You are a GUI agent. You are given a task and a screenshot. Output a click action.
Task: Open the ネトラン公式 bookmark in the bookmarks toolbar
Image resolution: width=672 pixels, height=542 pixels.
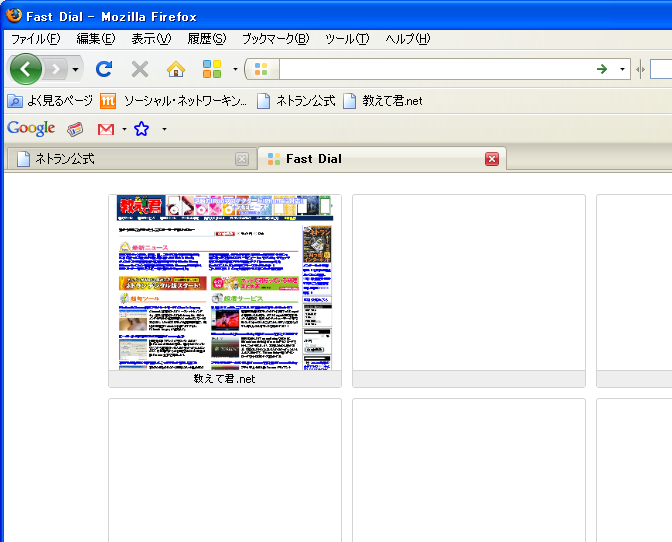[x=296, y=101]
